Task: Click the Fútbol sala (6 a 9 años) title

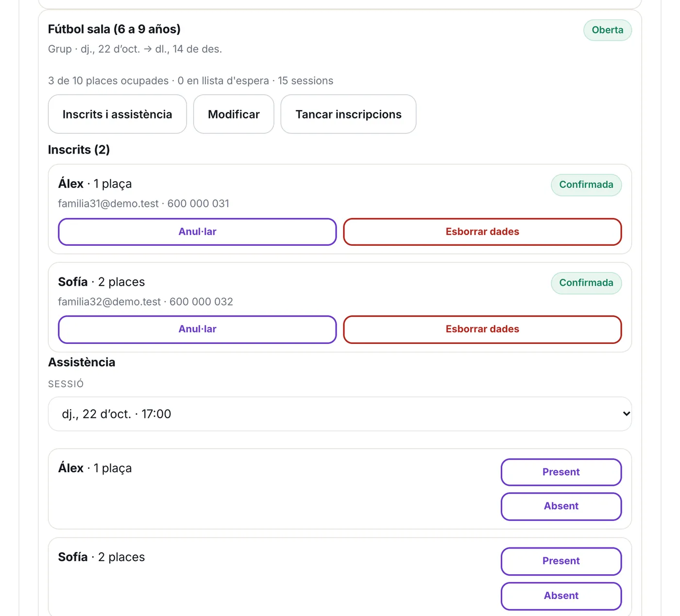Action: pos(114,29)
